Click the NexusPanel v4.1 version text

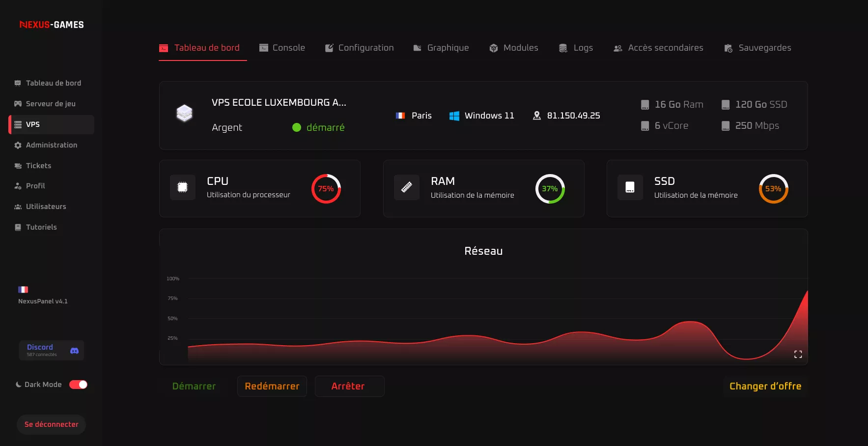pos(43,301)
